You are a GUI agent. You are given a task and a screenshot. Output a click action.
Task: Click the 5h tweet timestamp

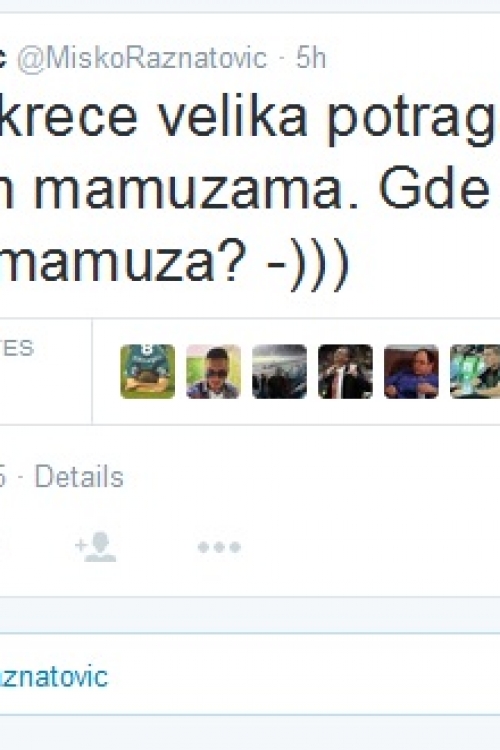(311, 58)
